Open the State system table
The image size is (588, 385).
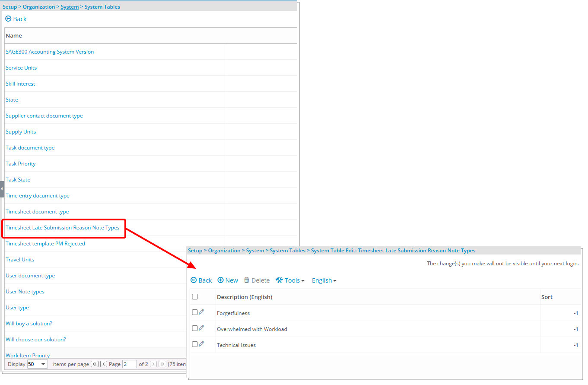click(x=12, y=100)
